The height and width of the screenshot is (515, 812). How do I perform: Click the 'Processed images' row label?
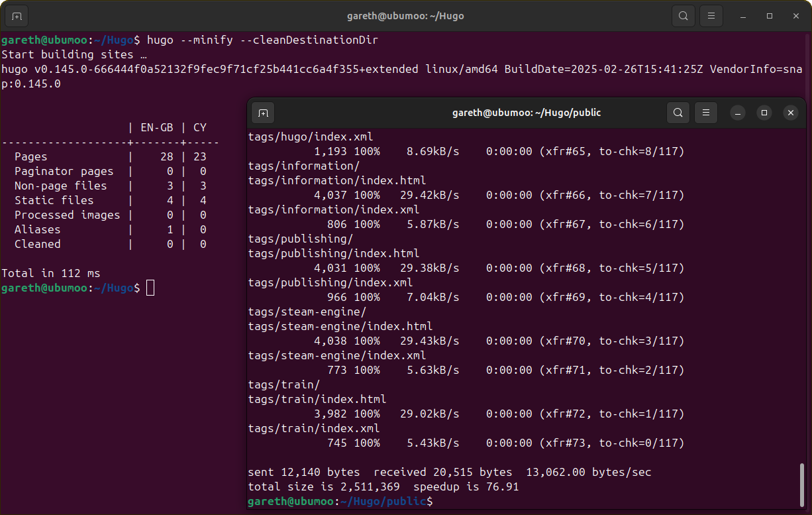(x=68, y=215)
